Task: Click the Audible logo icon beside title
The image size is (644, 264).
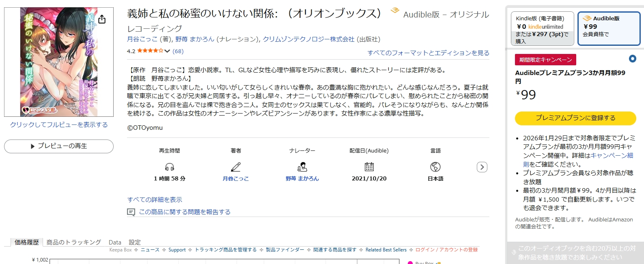Action: 394,11
